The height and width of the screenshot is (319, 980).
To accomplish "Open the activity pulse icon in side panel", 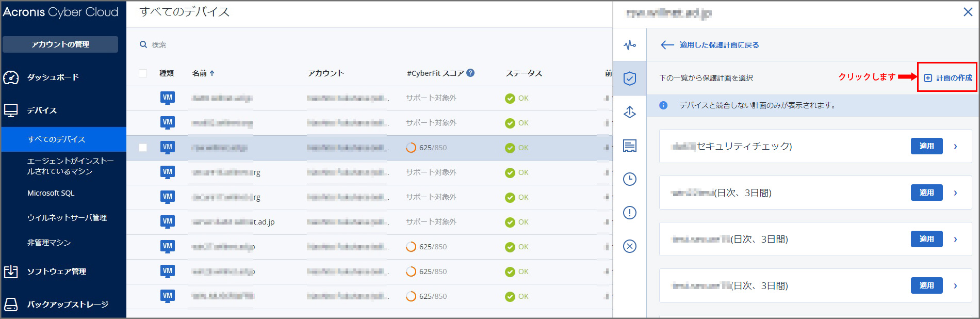I will coord(629,45).
